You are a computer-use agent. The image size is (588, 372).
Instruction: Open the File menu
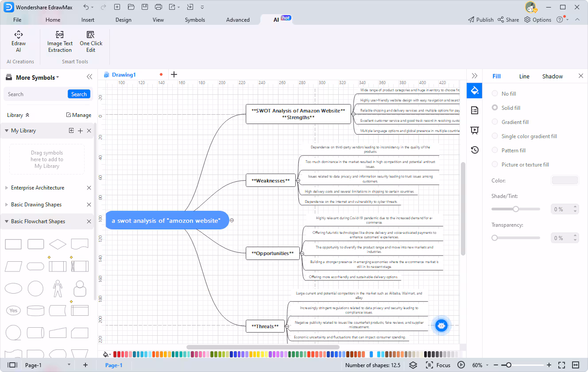[x=17, y=19]
